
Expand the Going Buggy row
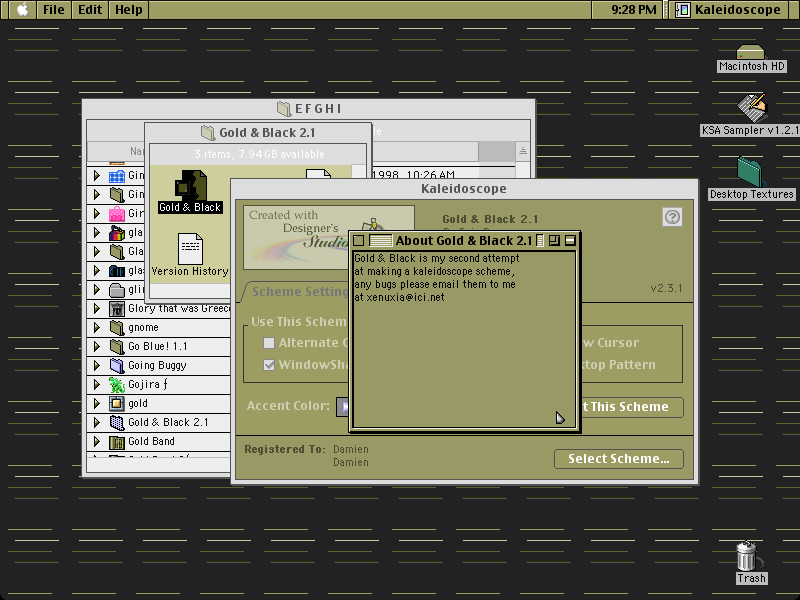tap(96, 366)
